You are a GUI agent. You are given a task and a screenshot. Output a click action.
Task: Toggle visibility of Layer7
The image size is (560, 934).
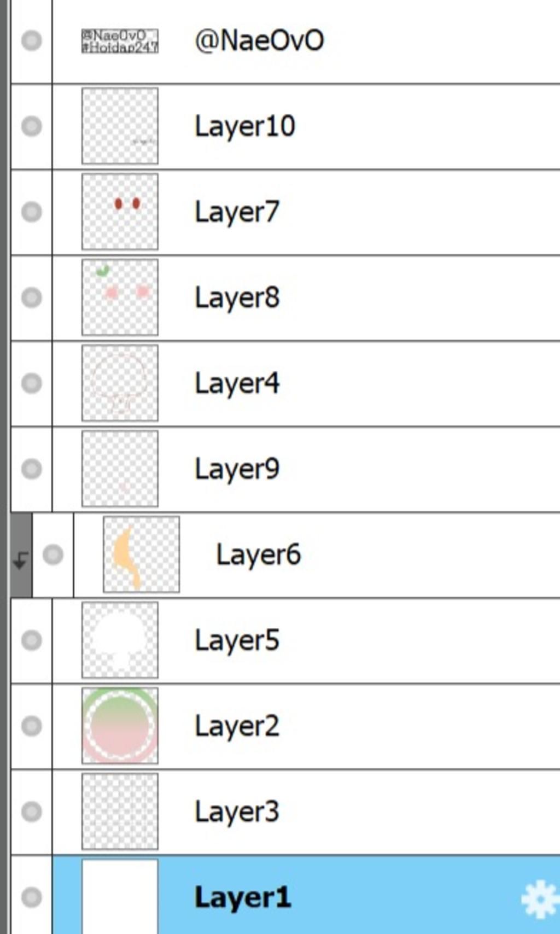(31, 212)
